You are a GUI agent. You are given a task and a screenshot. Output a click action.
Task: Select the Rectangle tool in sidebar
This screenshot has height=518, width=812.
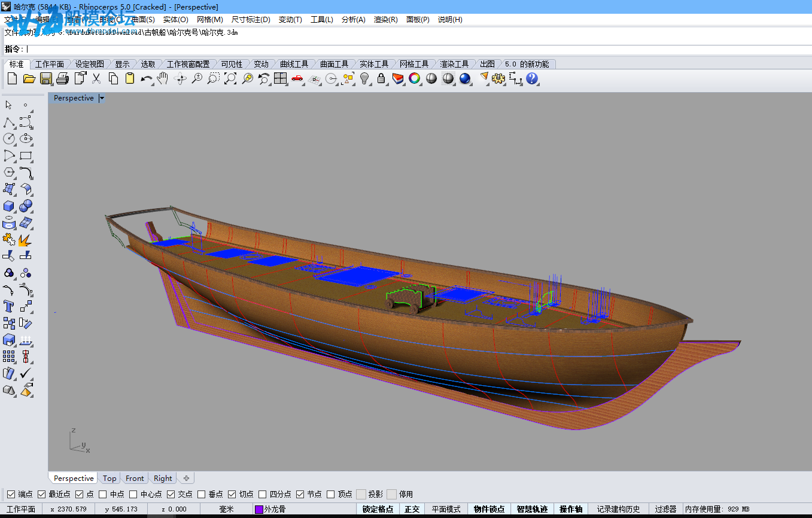[26, 156]
